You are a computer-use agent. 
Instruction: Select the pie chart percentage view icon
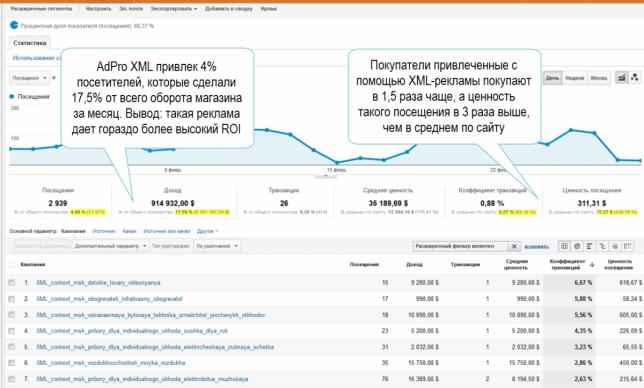point(577,246)
